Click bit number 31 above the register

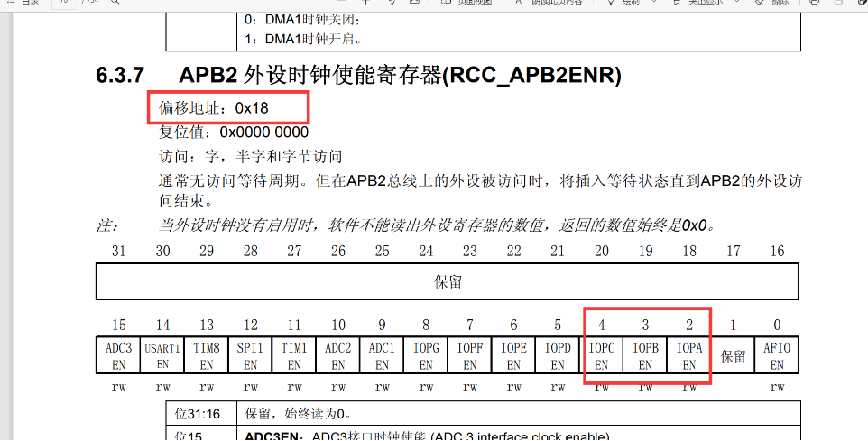coord(118,252)
